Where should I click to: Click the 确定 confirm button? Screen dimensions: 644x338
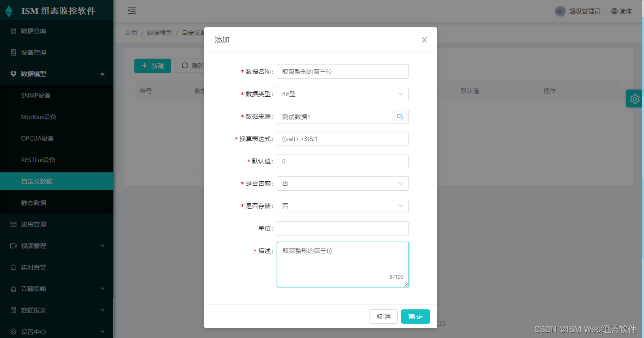(x=415, y=317)
